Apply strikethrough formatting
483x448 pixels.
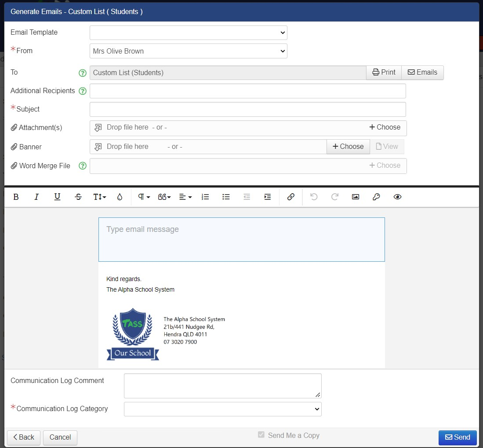[78, 197]
